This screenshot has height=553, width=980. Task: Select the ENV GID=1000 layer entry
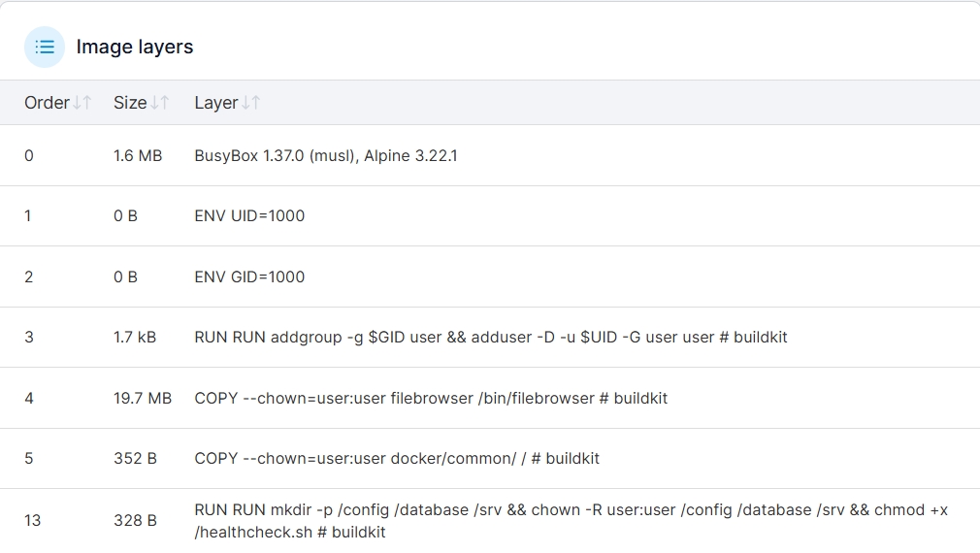[249, 276]
